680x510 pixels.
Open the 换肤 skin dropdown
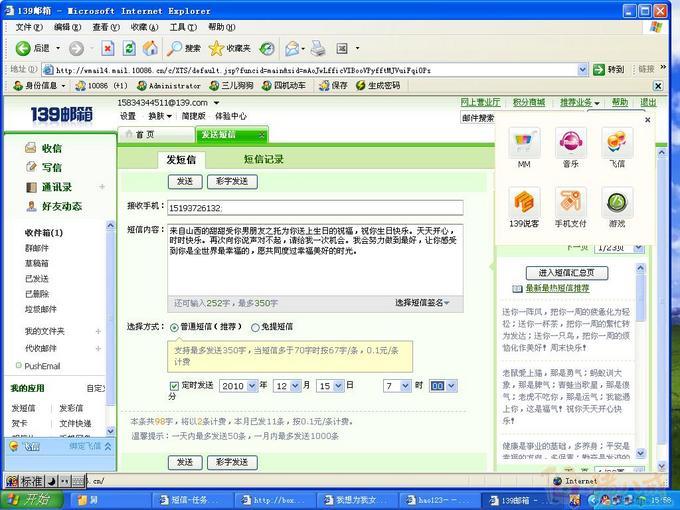pos(160,116)
